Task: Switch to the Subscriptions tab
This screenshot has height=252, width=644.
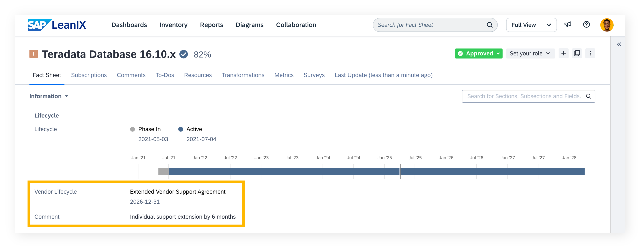Action: tap(89, 75)
